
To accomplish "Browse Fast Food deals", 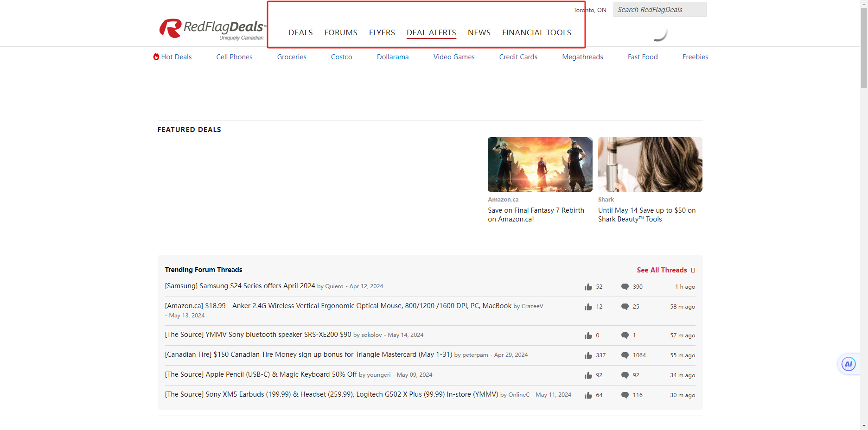I will click(x=643, y=57).
